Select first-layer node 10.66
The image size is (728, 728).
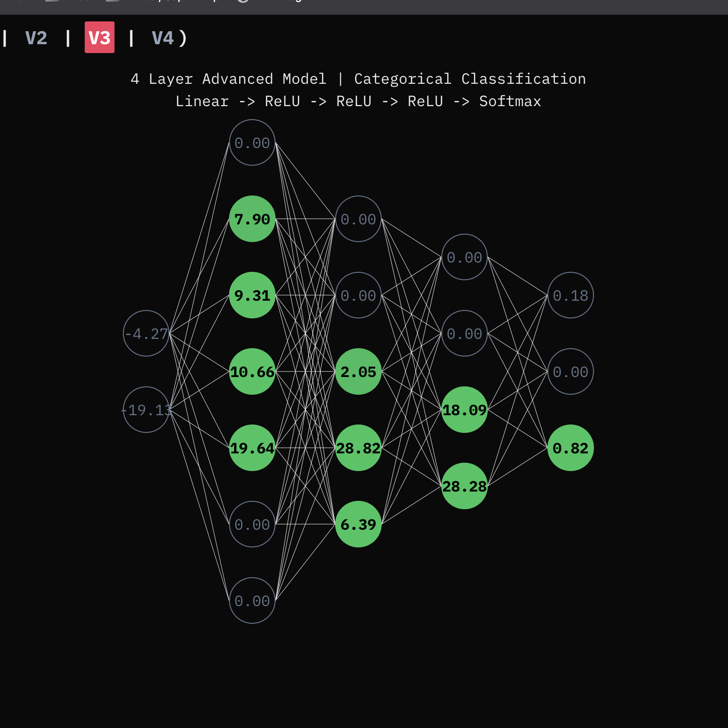(252, 371)
